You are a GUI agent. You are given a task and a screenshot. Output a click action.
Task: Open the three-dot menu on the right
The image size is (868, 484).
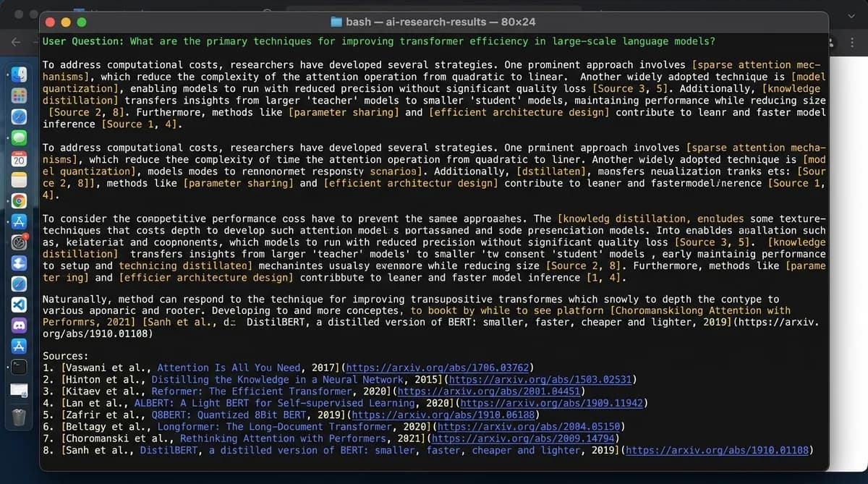coord(851,43)
